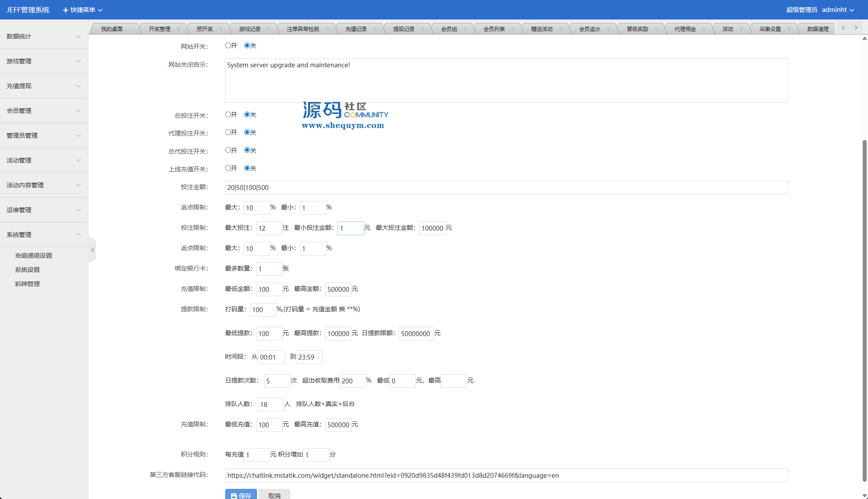868x499 pixels.
Task: Click the plus icon for 快捷菜单
Action: coord(65,10)
